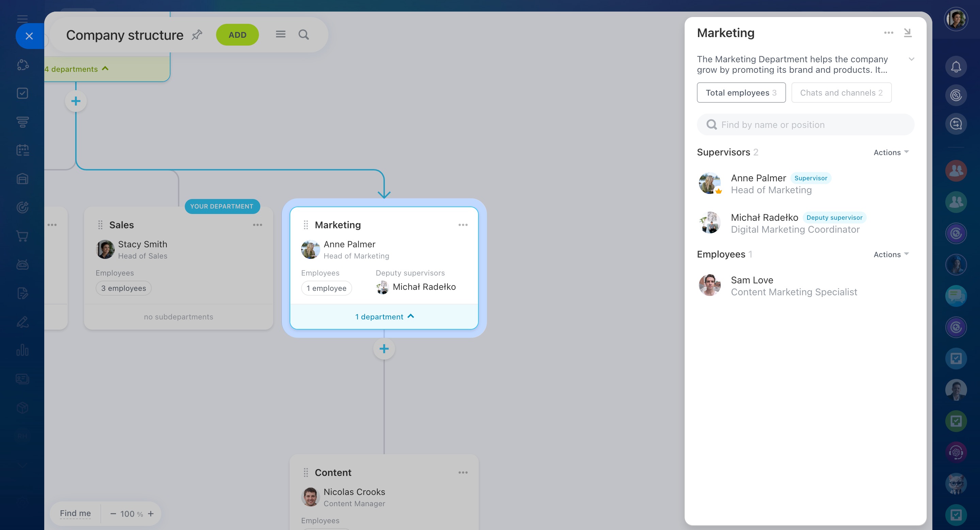Image resolution: width=980 pixels, height=530 pixels.
Task: Select the Total employees tab
Action: (x=741, y=93)
